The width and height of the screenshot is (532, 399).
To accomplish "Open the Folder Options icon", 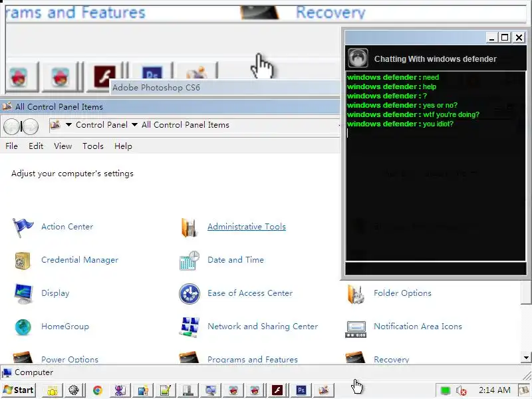I will coord(356,293).
